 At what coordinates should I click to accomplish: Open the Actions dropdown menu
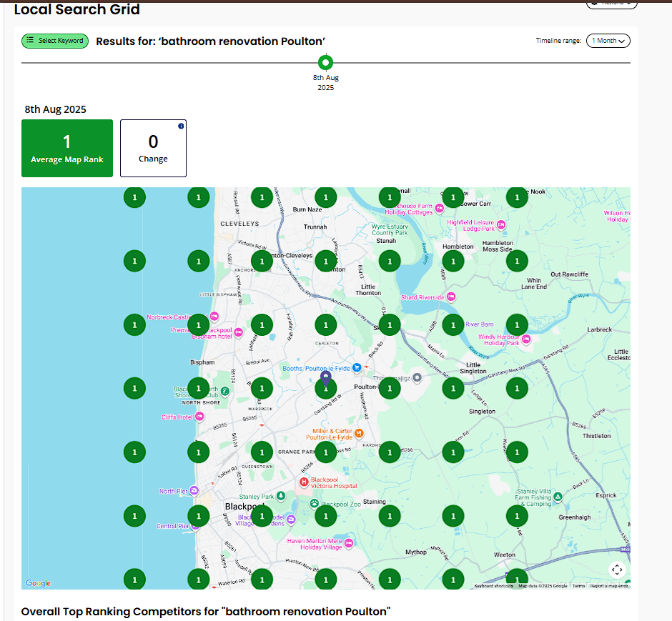611,4
